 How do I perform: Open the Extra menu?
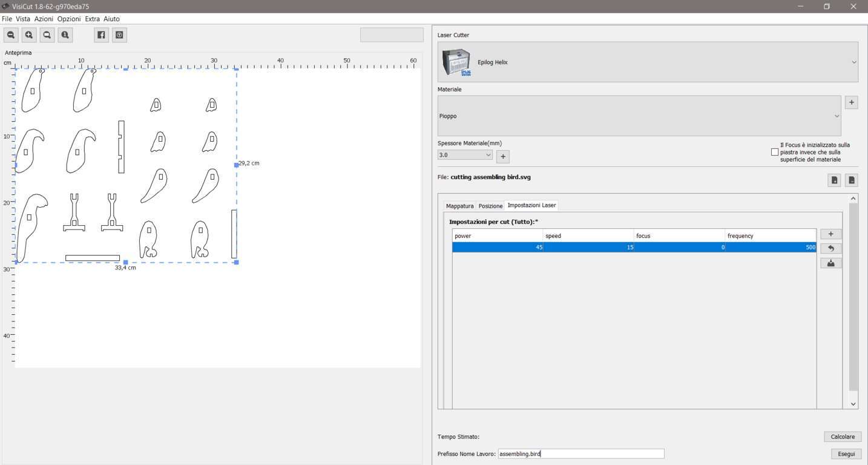tap(92, 19)
